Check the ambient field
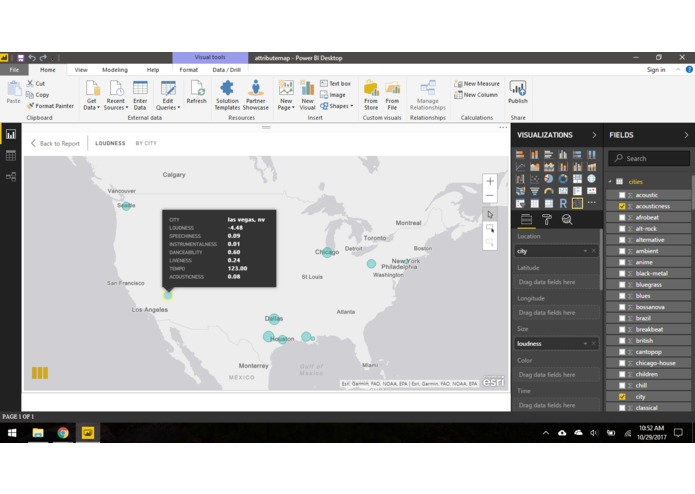695x494 pixels. pos(622,251)
